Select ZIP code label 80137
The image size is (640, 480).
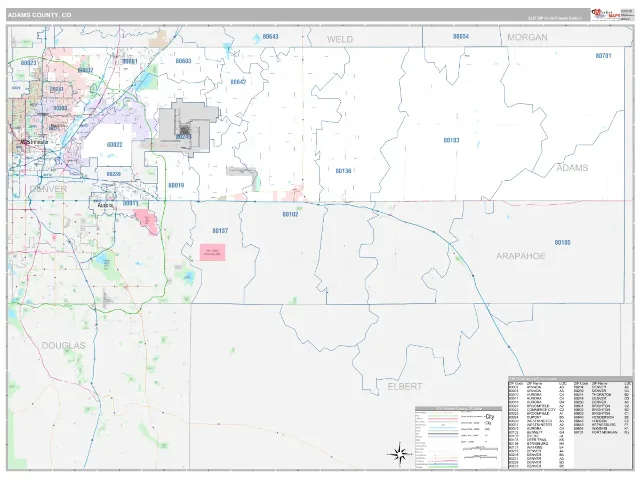click(220, 231)
